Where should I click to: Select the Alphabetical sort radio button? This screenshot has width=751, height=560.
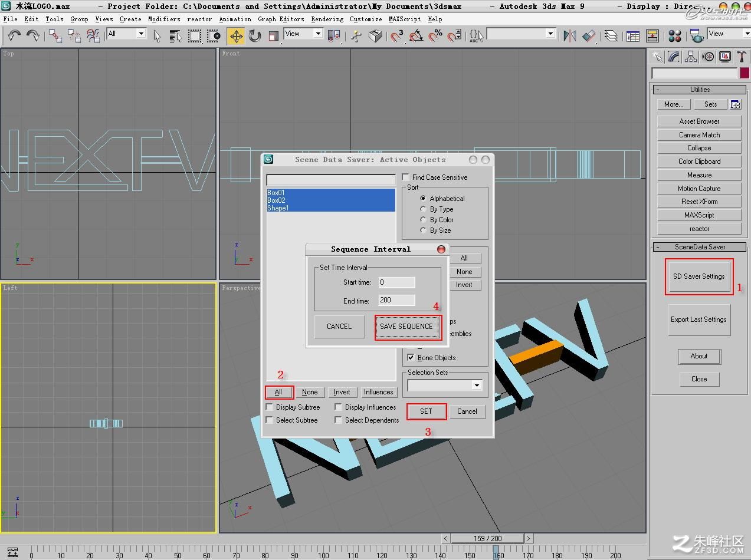tap(423, 199)
